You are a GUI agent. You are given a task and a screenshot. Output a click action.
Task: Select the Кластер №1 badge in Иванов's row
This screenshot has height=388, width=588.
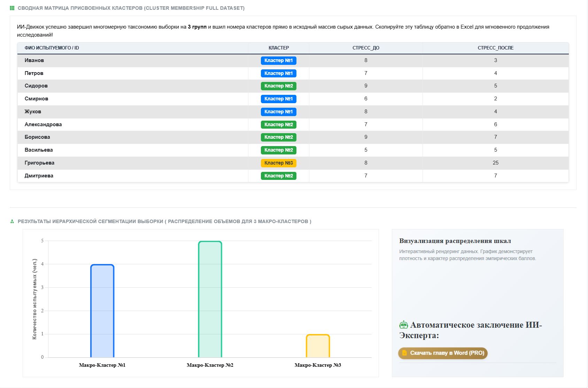(x=279, y=61)
